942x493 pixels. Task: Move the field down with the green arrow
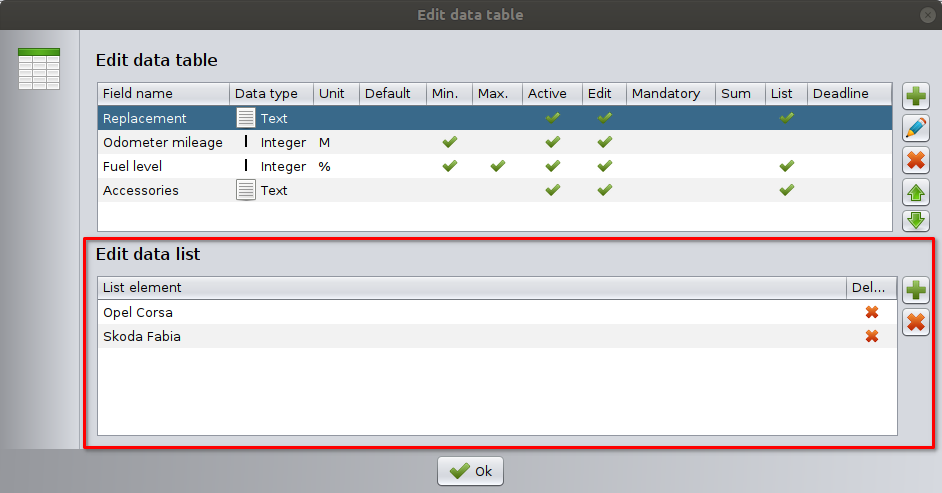[x=916, y=220]
